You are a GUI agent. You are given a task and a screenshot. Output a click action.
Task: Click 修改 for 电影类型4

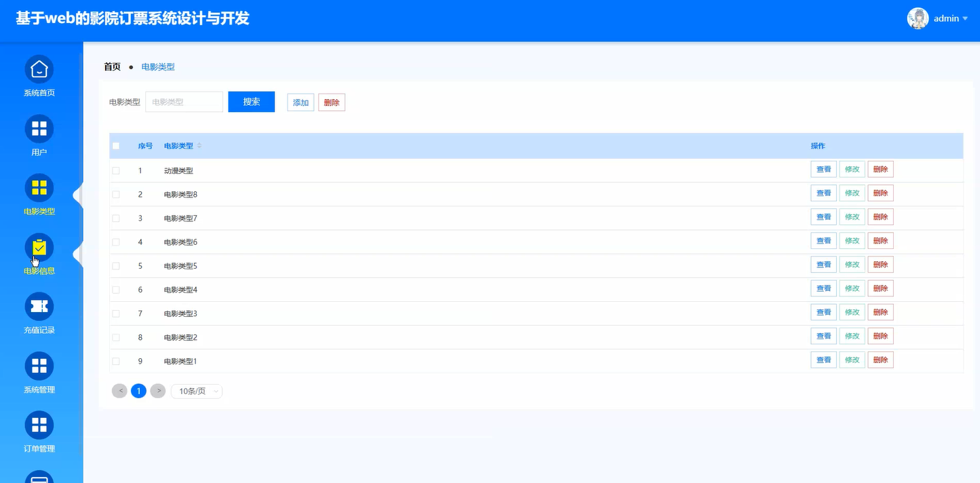(x=852, y=288)
